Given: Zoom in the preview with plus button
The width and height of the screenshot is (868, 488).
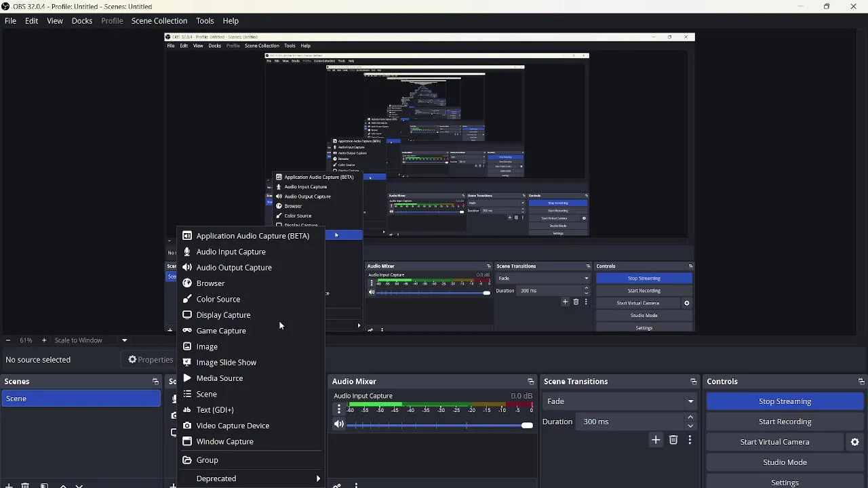Looking at the screenshot, I should click(44, 340).
